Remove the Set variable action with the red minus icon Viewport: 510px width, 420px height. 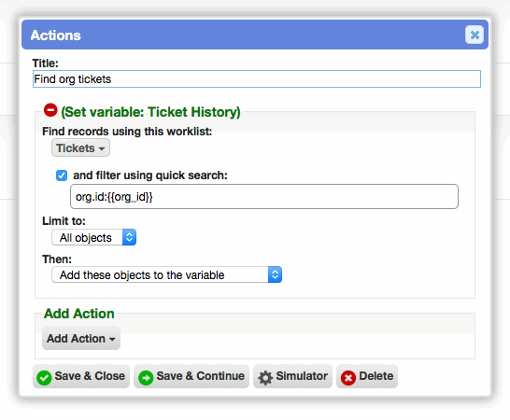50,110
